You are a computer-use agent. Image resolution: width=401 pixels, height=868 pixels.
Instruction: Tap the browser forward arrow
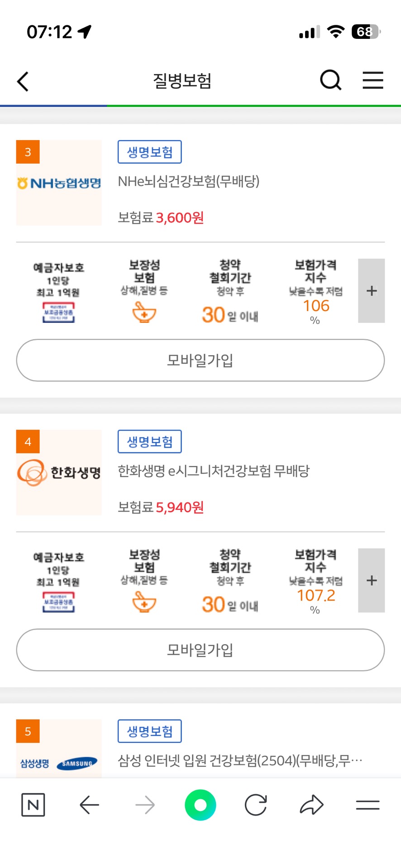click(145, 805)
